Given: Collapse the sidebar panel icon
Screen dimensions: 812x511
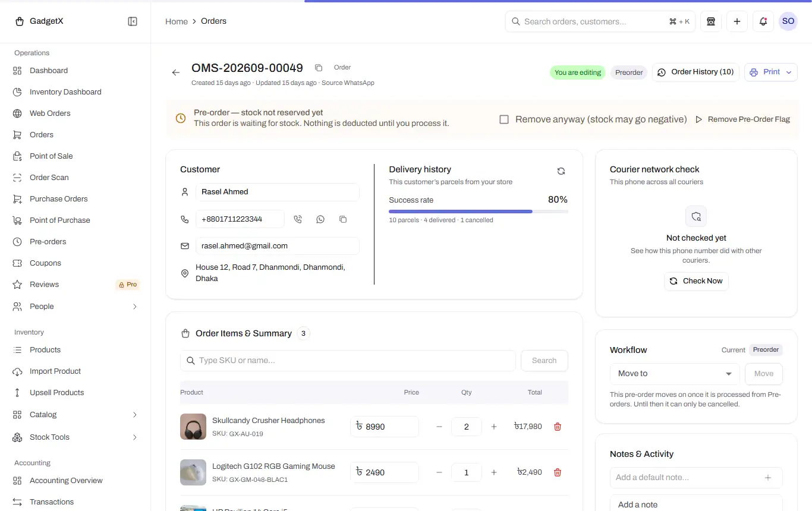Looking at the screenshot, I should pyautogui.click(x=133, y=21).
